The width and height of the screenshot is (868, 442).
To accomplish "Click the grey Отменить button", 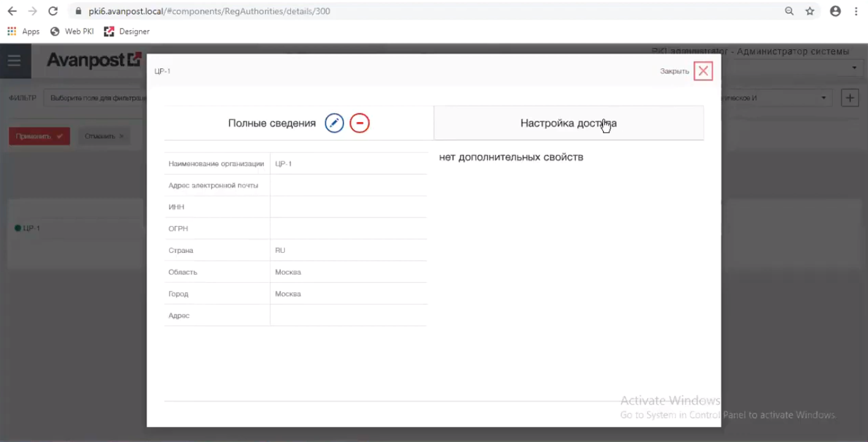I will click(104, 136).
